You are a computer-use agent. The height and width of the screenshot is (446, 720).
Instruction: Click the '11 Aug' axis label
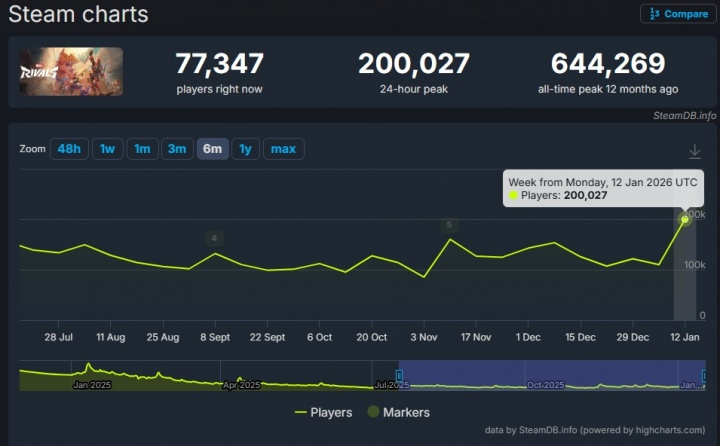(x=111, y=337)
